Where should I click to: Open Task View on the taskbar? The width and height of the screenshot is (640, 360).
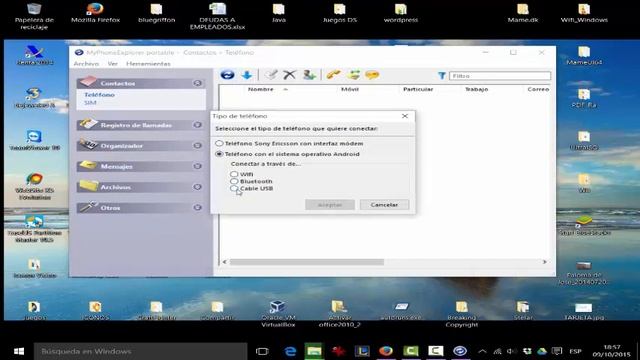pos(262,351)
